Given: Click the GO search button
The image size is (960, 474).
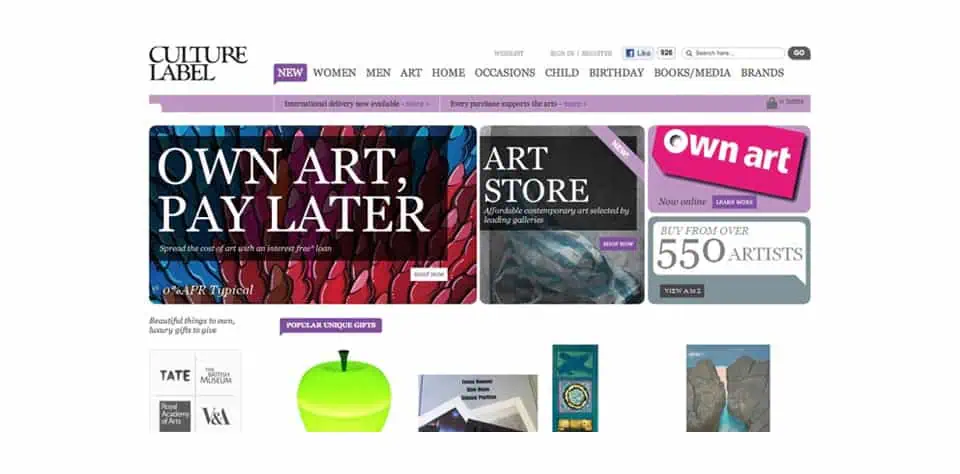Looking at the screenshot, I should click(799, 53).
